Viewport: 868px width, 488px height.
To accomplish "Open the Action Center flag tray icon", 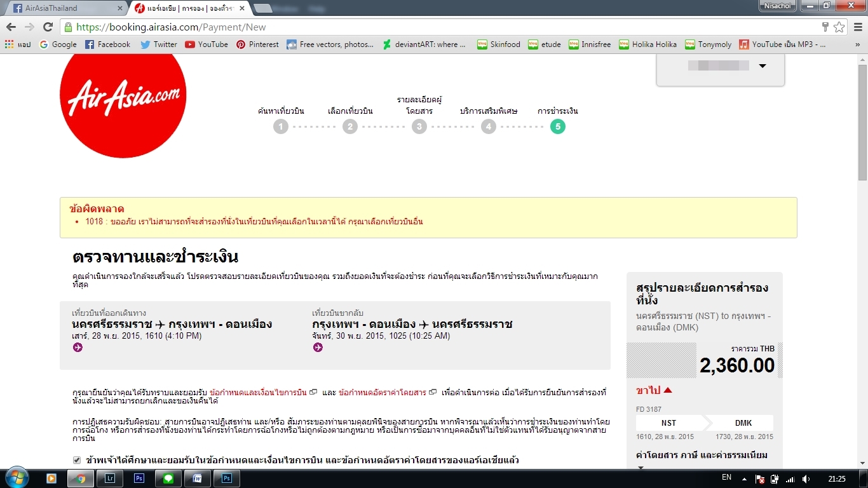I will [x=759, y=479].
